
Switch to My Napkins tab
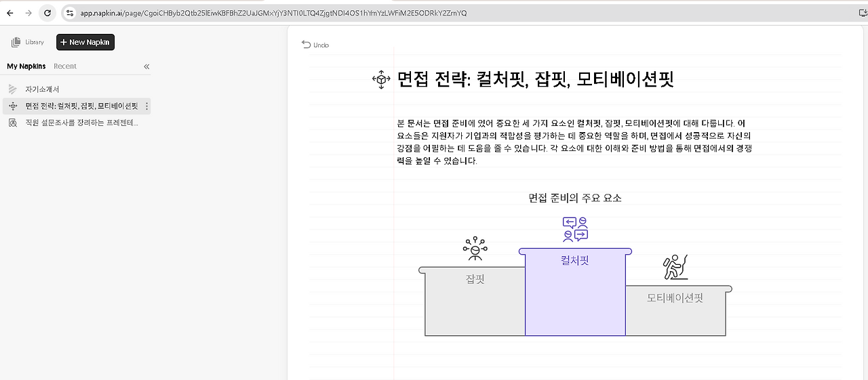(x=26, y=66)
